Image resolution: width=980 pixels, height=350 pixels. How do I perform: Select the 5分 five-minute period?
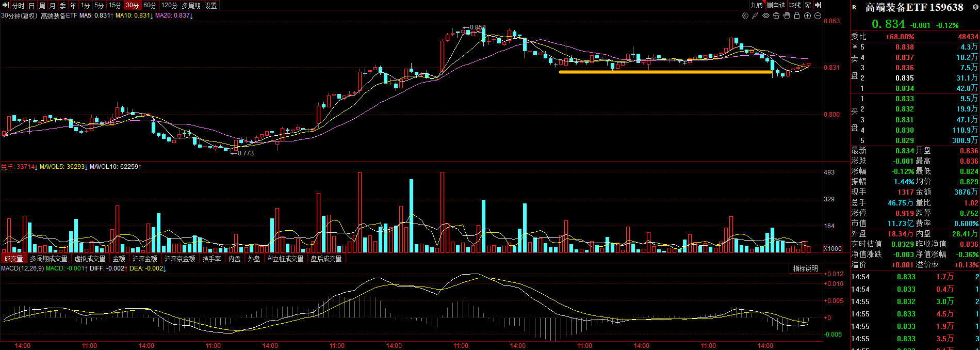coord(100,5)
